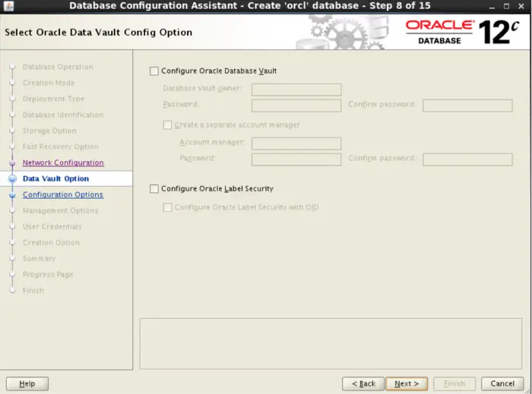Enable Configure Oracle Database Vault checkbox
The image size is (532, 394).
(154, 71)
